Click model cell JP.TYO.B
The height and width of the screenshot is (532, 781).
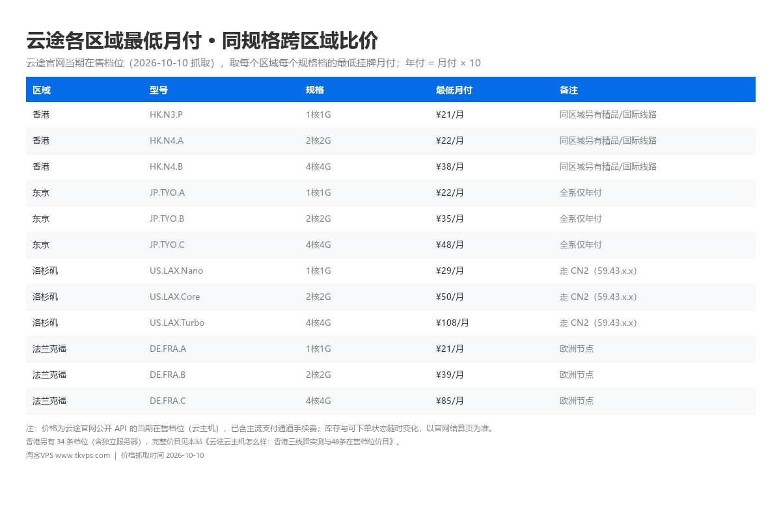point(167,219)
